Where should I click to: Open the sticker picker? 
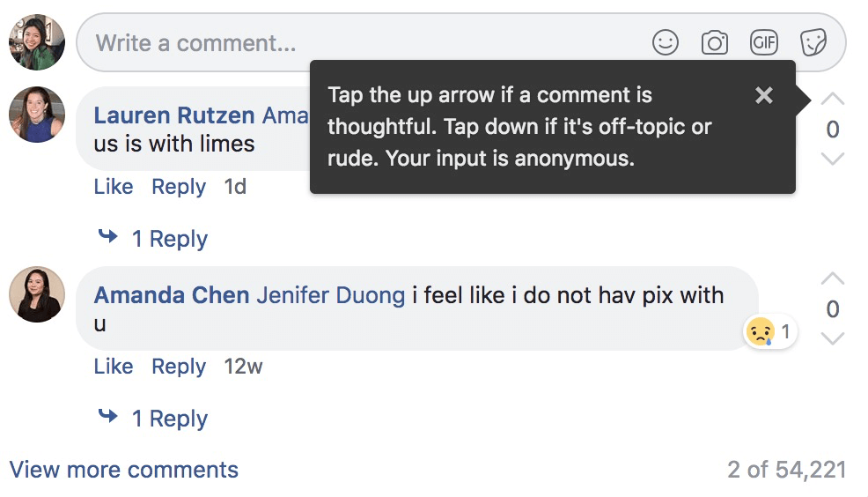pyautogui.click(x=813, y=42)
